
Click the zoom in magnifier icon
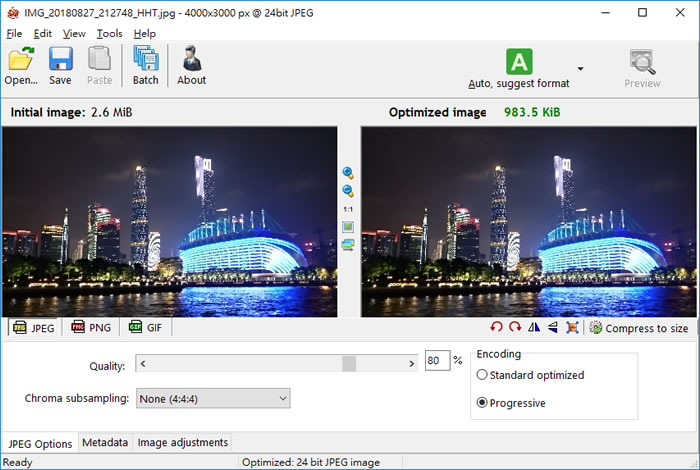348,173
